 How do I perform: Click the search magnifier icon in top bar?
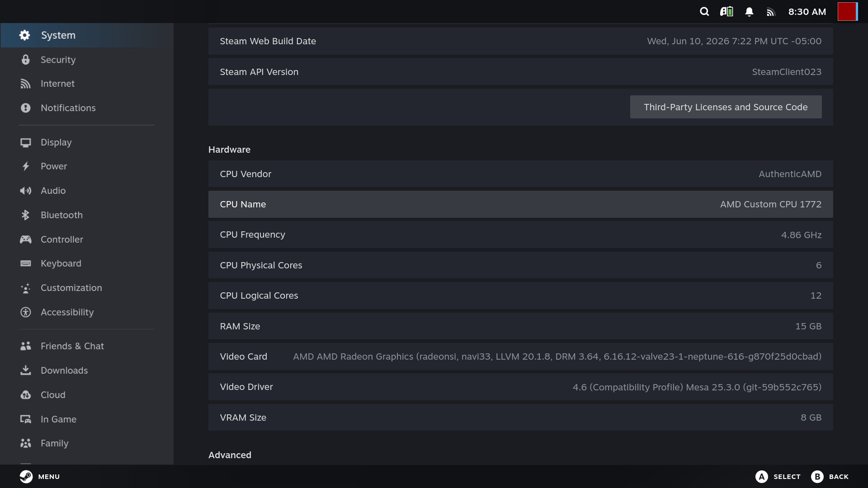(x=704, y=12)
